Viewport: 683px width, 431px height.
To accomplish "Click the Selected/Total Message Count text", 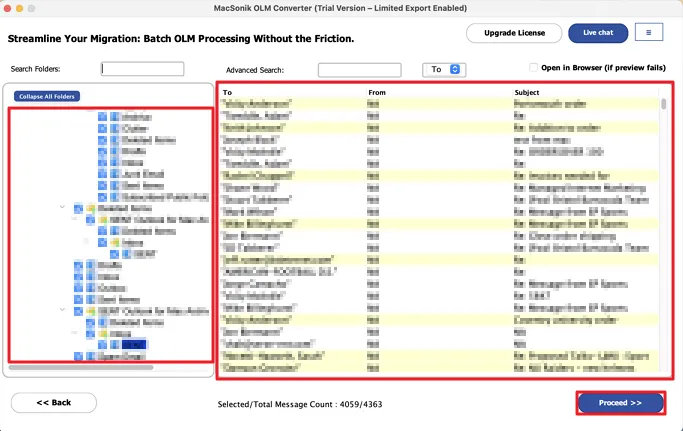I will point(300,404).
